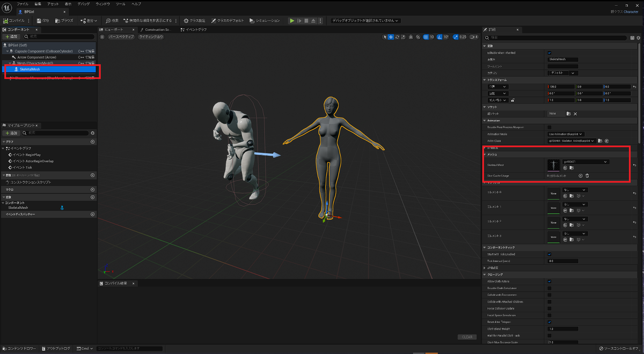
Task: Open the Animation Mode dropdown
Action: tap(566, 134)
